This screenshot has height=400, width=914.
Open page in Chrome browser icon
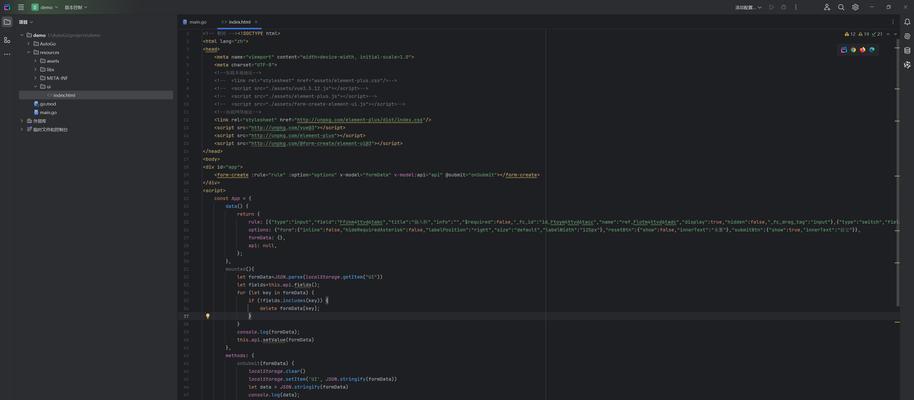pyautogui.click(x=853, y=50)
